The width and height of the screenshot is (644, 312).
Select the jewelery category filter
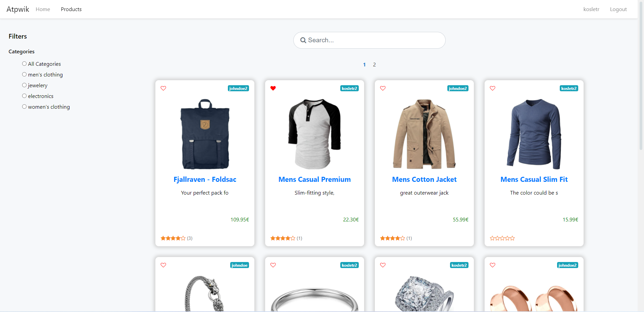click(24, 85)
